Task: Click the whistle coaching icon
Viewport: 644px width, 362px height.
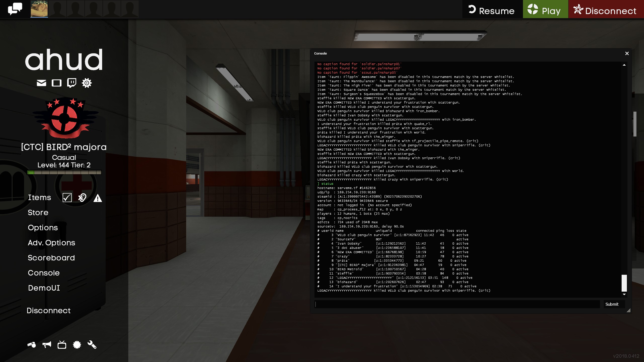Action: tap(32, 345)
